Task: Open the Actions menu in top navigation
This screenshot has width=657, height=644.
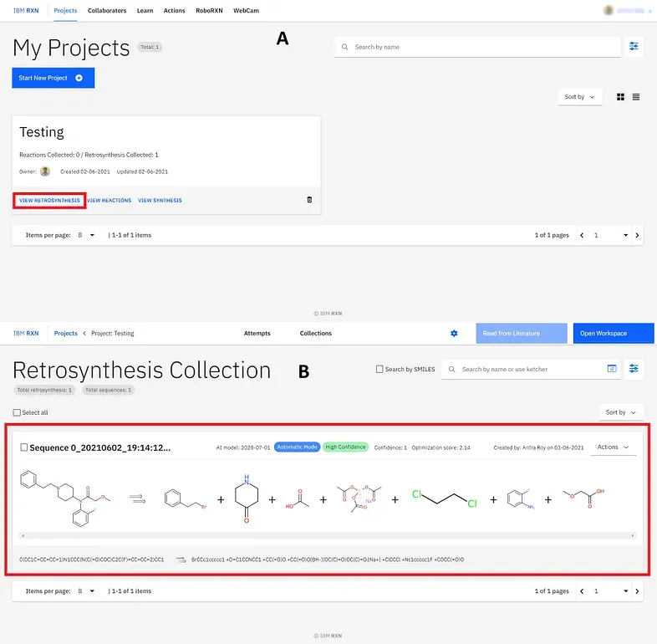Action: pos(175,11)
